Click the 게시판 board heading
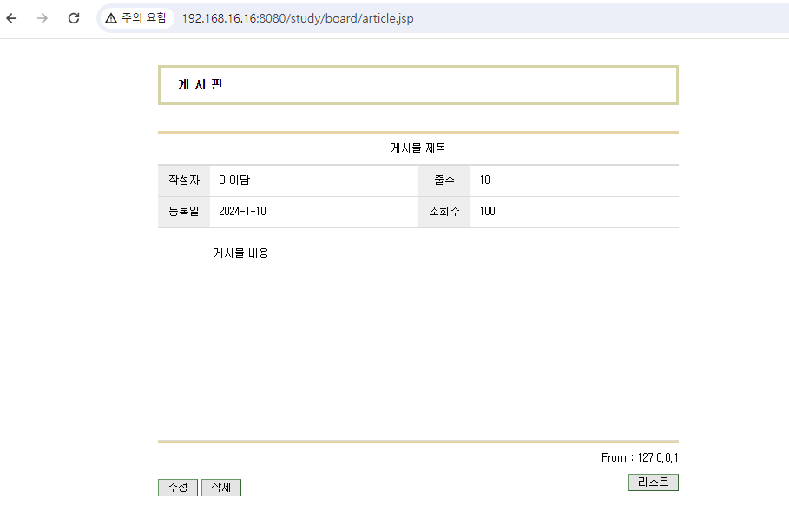789x532 pixels. (x=201, y=84)
